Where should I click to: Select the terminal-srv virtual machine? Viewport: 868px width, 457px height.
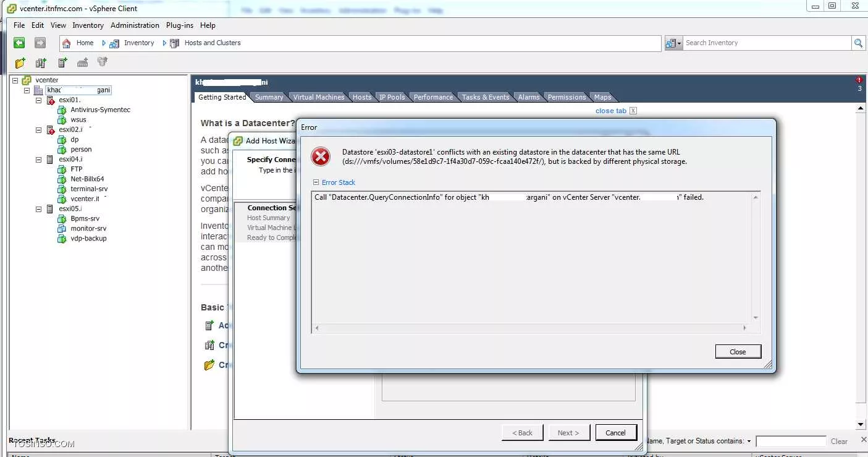click(x=89, y=189)
